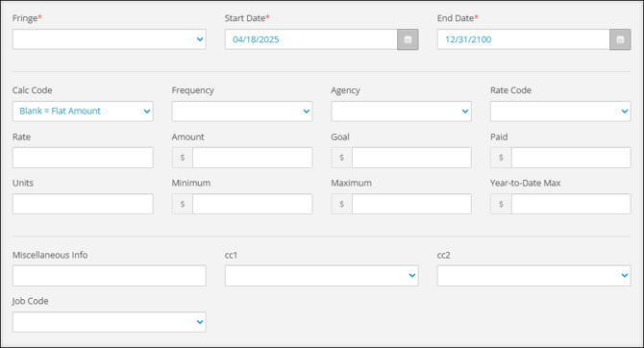The width and height of the screenshot is (644, 348).
Task: Click the 'Job Code' label
Action: tap(31, 301)
